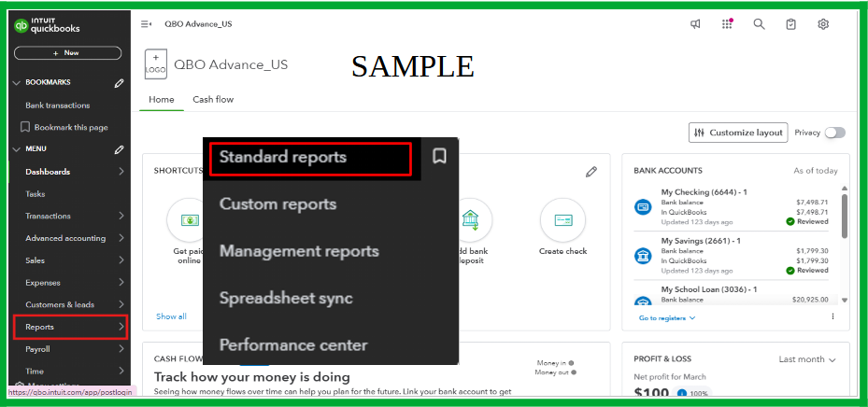Open Time in the sidebar
Image resolution: width=868 pixels, height=407 pixels.
click(35, 371)
